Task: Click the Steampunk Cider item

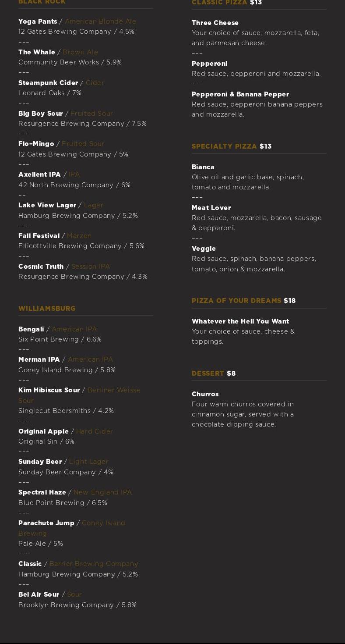Action: (x=48, y=83)
